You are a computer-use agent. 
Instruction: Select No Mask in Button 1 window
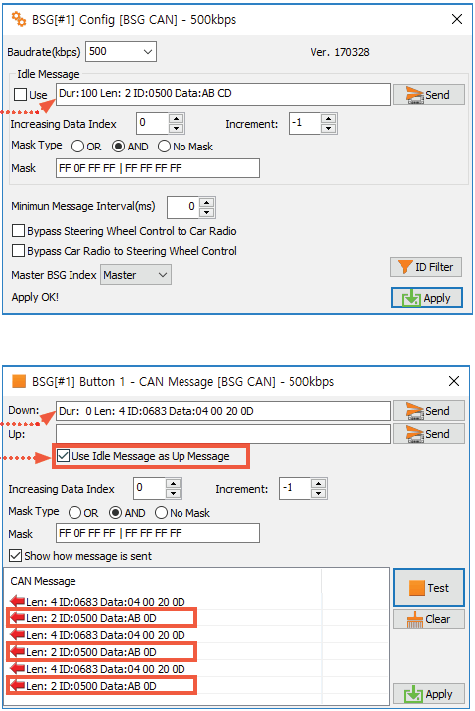point(161,513)
